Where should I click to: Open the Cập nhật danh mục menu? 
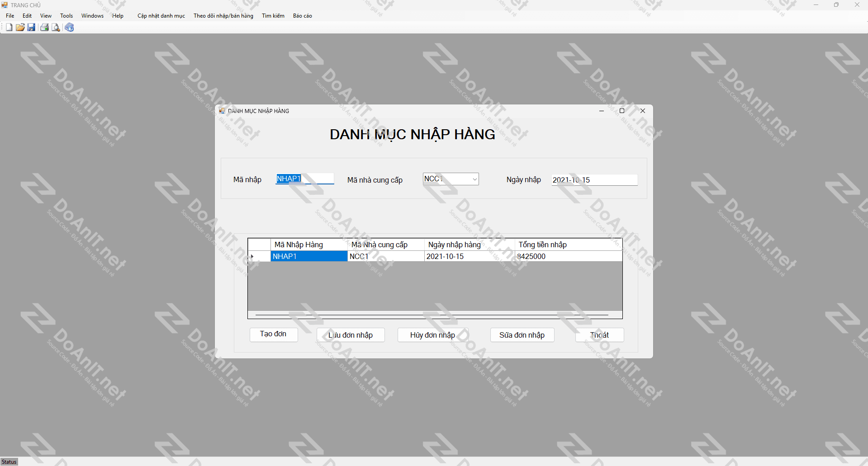(161, 16)
